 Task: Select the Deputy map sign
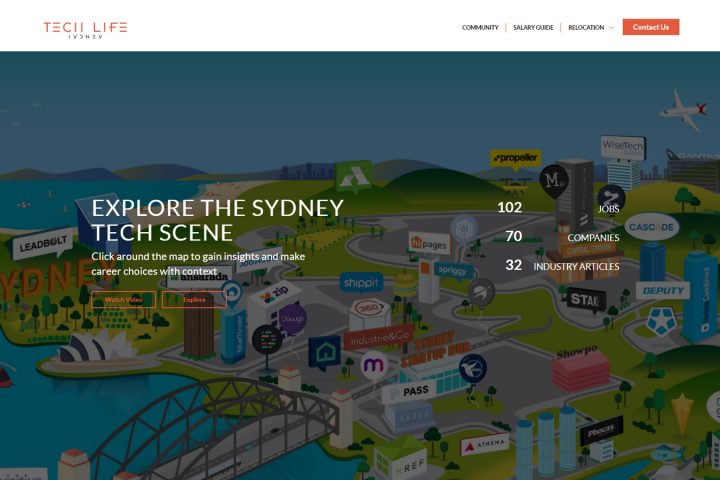(x=663, y=290)
